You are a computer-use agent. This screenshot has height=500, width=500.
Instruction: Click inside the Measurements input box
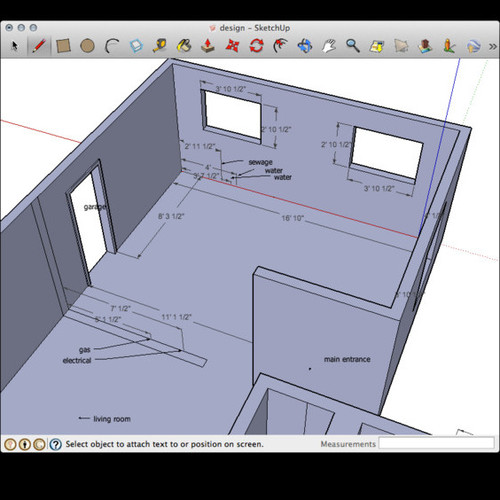point(437,444)
